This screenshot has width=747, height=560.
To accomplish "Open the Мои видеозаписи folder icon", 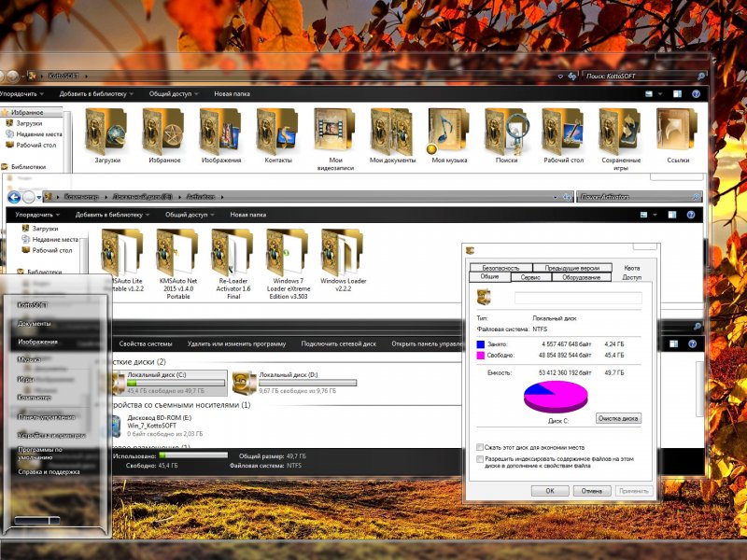I will pos(335,132).
